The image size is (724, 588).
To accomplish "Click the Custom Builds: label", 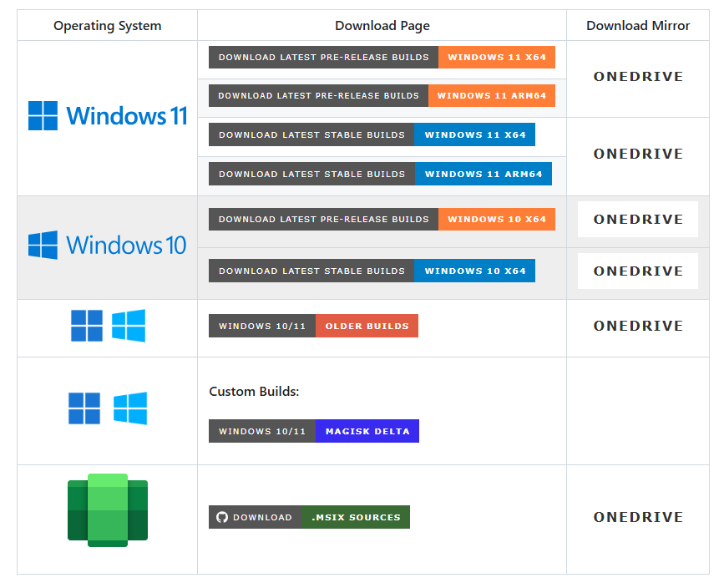I will 254,391.
